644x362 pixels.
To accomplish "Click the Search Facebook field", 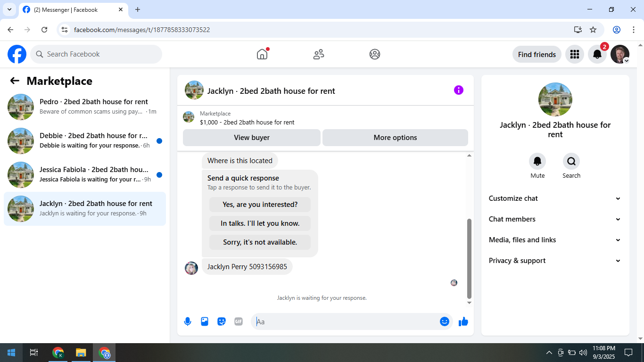I will [x=96, y=54].
